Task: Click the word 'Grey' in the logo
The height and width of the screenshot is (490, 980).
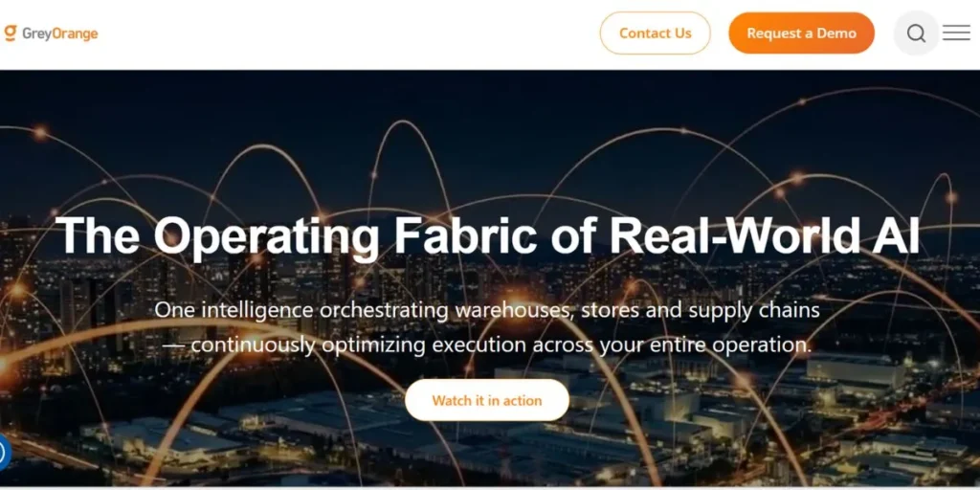Action: pyautogui.click(x=36, y=34)
